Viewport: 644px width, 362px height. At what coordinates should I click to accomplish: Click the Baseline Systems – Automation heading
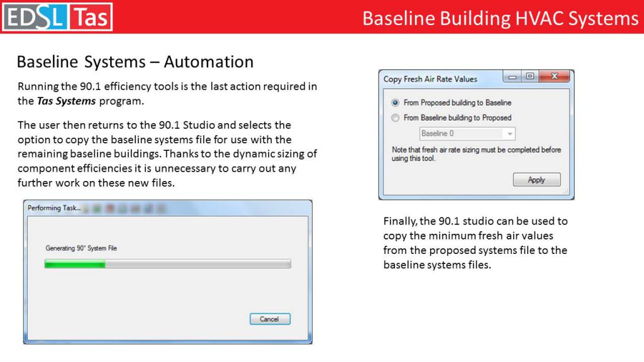pyautogui.click(x=135, y=62)
